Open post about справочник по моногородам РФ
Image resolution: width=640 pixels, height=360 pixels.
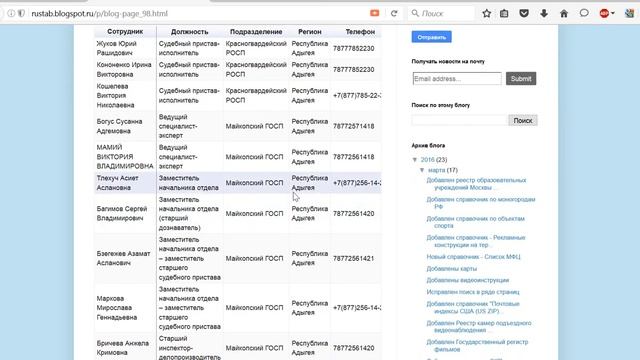(x=481, y=203)
